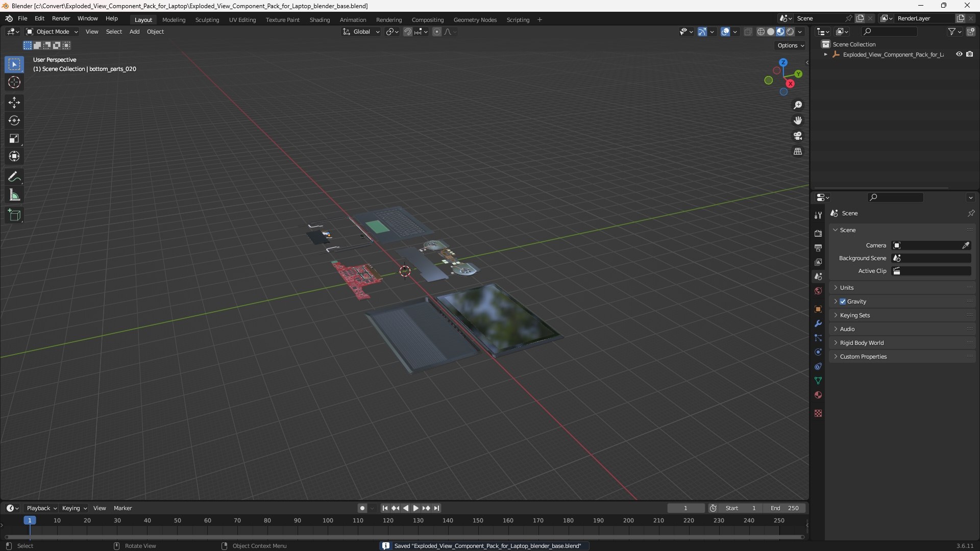Screen dimensions: 980x551
Task: Toggle snapping magnet in header
Action: [x=407, y=32]
